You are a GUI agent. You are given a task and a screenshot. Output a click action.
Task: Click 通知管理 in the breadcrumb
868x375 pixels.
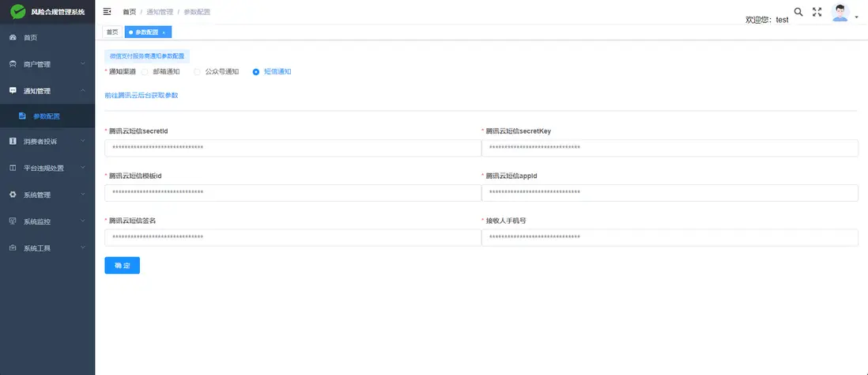[x=160, y=12]
